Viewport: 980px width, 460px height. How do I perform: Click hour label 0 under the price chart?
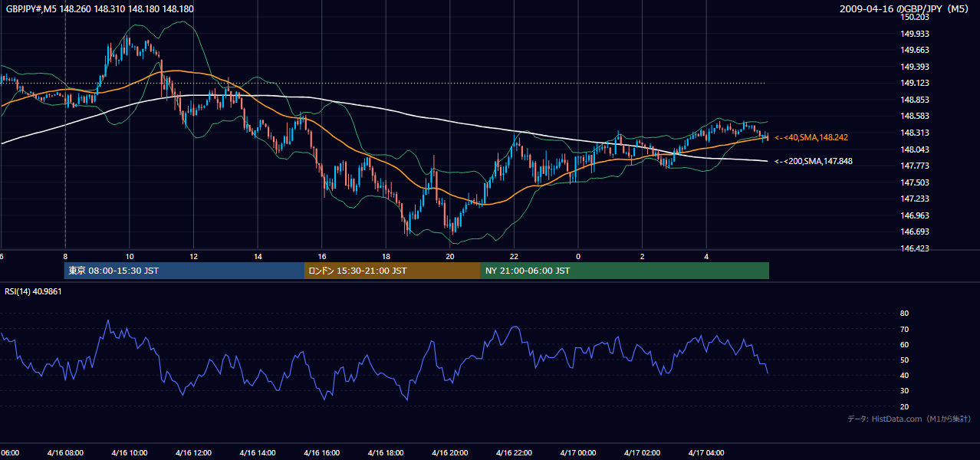coord(578,256)
